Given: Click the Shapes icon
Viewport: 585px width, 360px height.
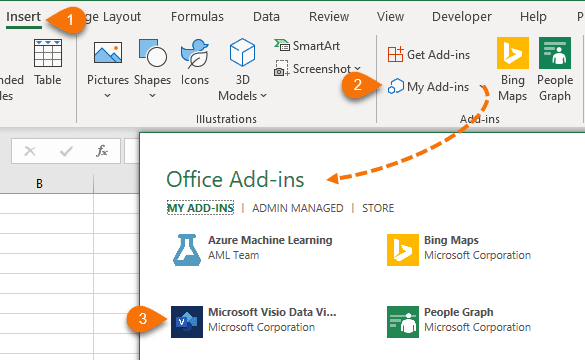Looking at the screenshot, I should [152, 53].
